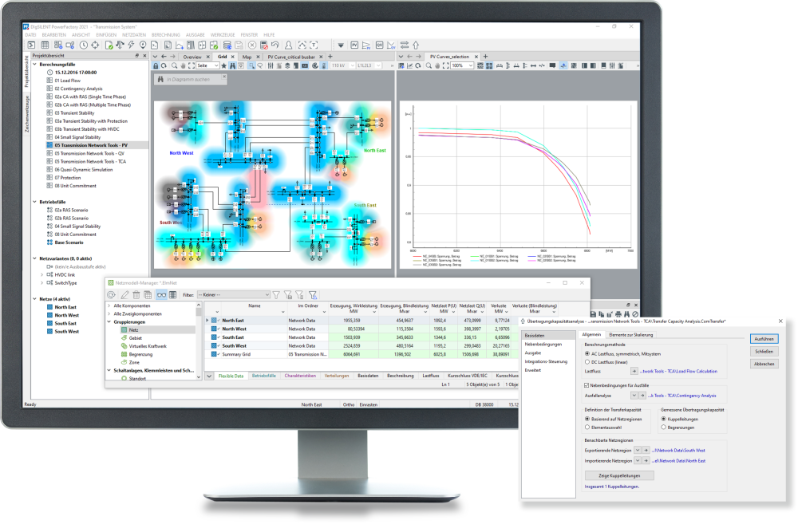Click the star bookmark icon in Grid toolbar

pyautogui.click(x=224, y=65)
